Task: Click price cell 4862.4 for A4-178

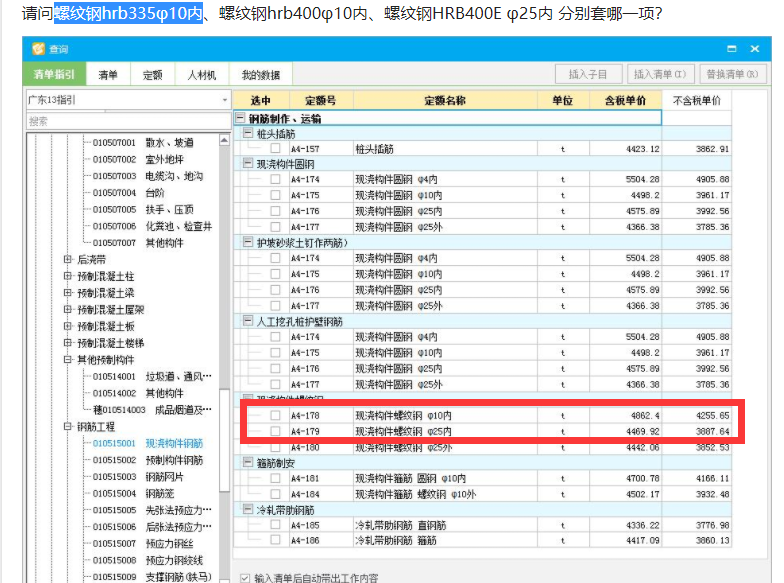Action: click(x=625, y=415)
